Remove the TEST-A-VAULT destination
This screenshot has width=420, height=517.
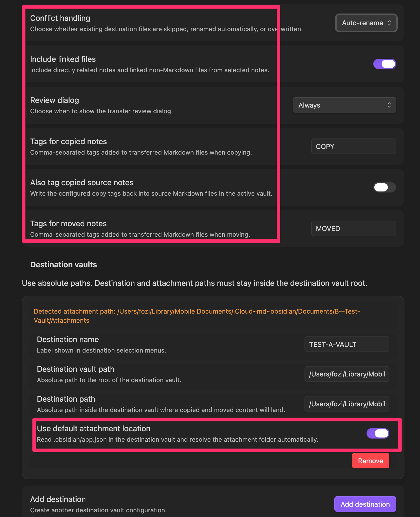click(x=370, y=461)
